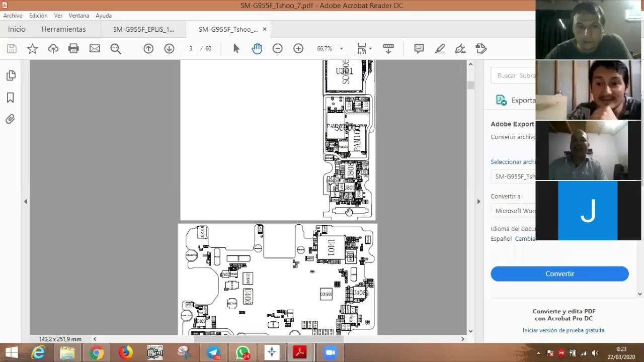644x362 pixels.
Task: Collapse the right tools pane arrow
Action: click(478, 202)
